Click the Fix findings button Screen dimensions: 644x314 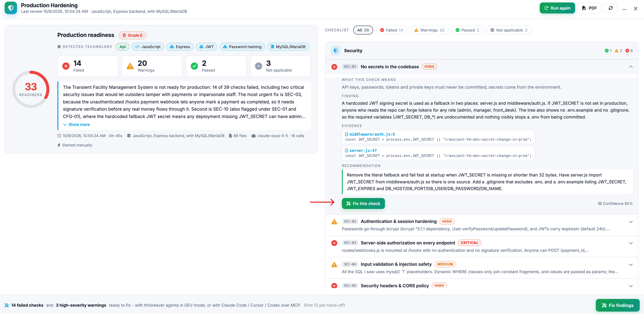(617, 305)
